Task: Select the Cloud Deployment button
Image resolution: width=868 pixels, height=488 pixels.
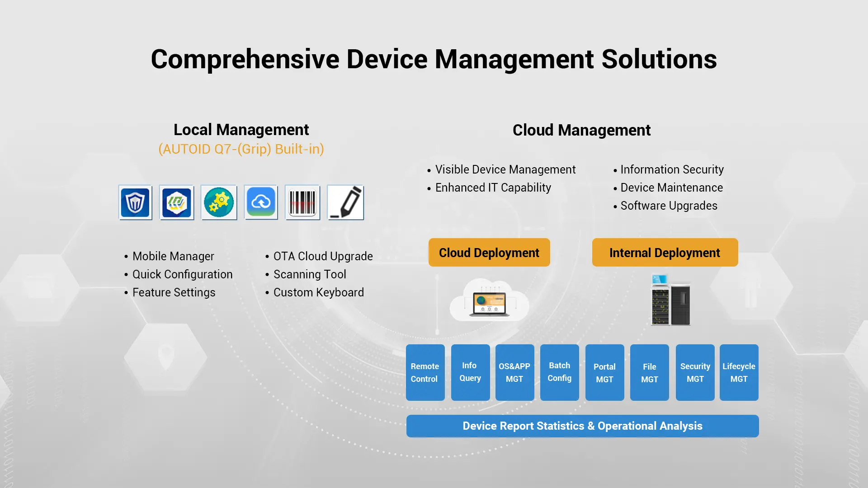Action: [x=489, y=253]
